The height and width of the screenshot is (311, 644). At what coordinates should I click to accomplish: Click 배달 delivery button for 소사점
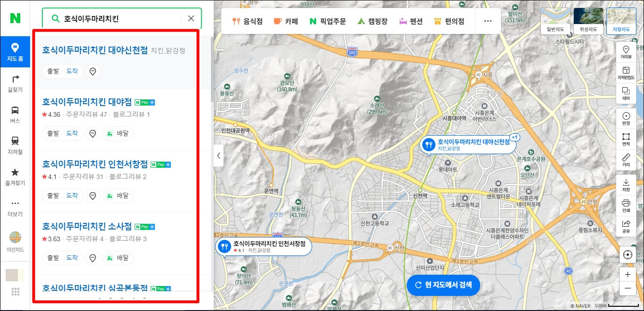tap(118, 258)
